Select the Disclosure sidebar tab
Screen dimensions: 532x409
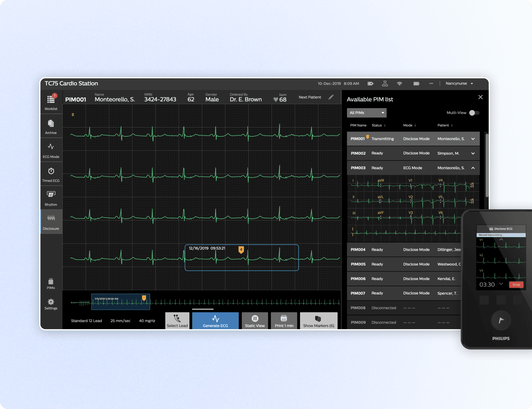click(51, 222)
